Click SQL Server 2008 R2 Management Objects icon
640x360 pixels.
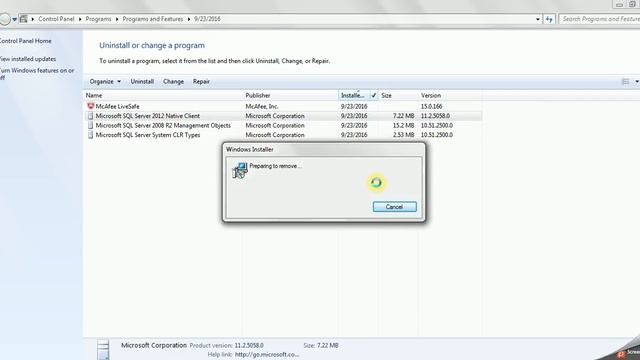coord(91,125)
